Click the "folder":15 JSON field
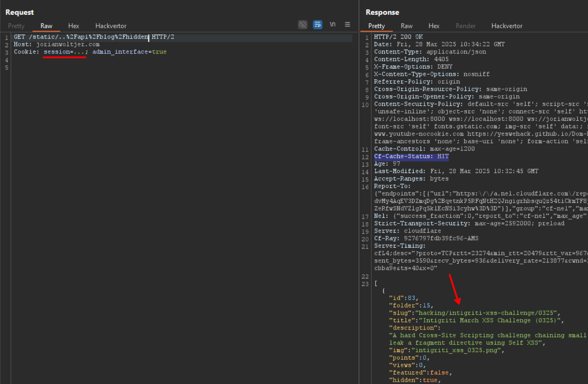Viewport: 588px width, 384px height. (x=411, y=305)
